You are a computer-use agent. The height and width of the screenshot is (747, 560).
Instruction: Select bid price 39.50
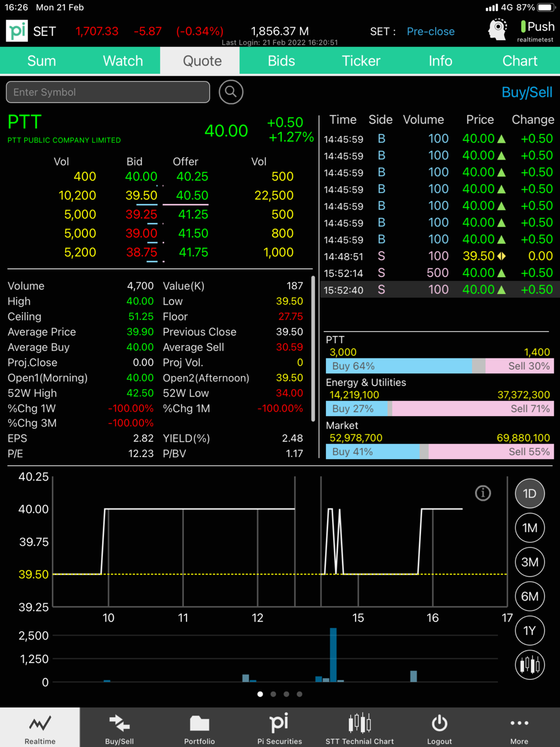point(141,195)
